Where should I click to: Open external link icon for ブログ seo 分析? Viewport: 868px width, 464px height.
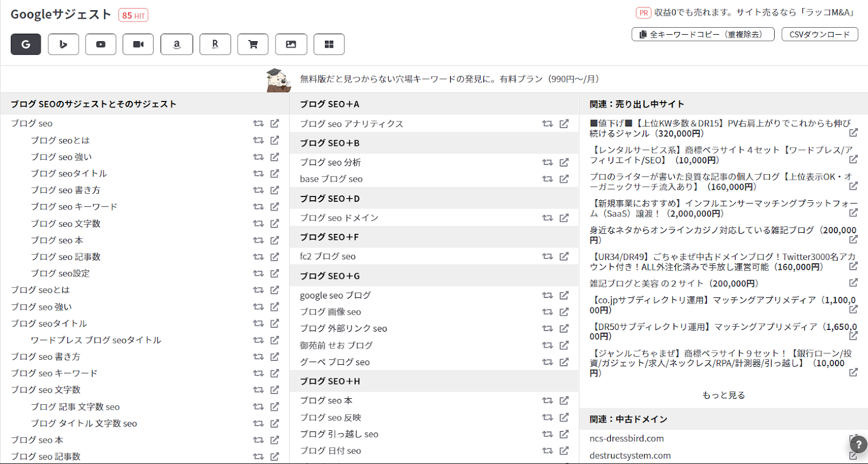coord(564,162)
